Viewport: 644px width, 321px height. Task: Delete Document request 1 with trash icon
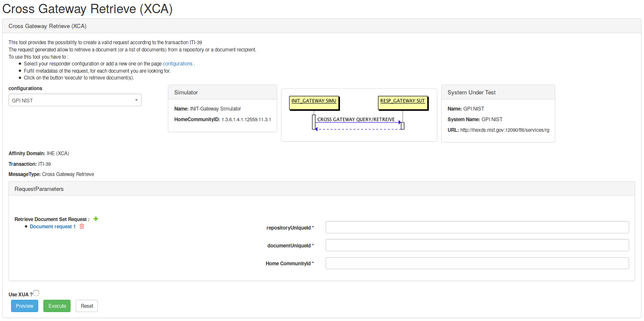[82, 227]
